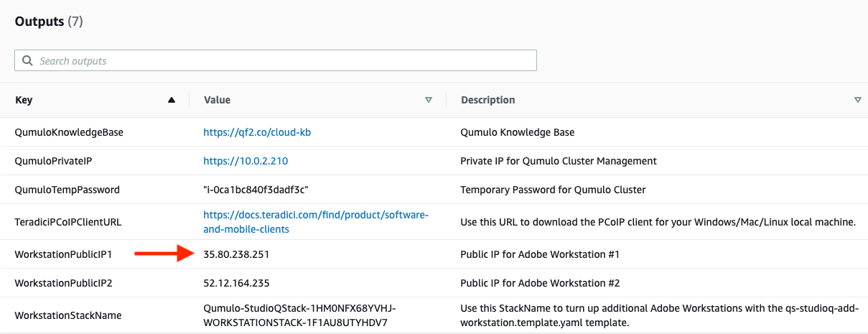Select the 52.12.164.235 IP value

[x=236, y=283]
